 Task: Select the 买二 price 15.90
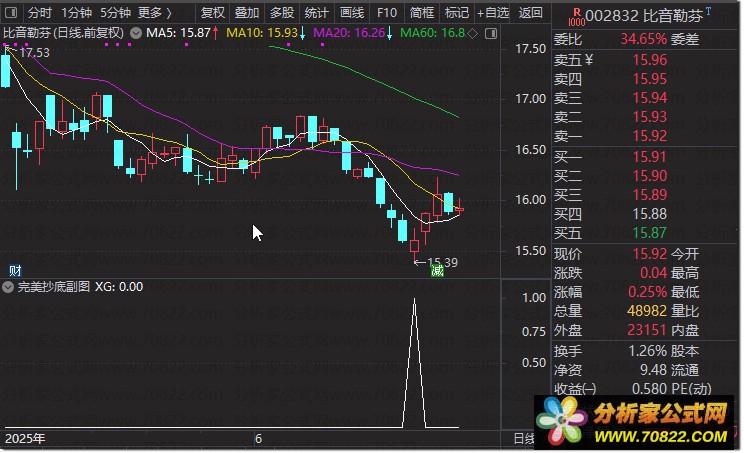click(x=650, y=176)
